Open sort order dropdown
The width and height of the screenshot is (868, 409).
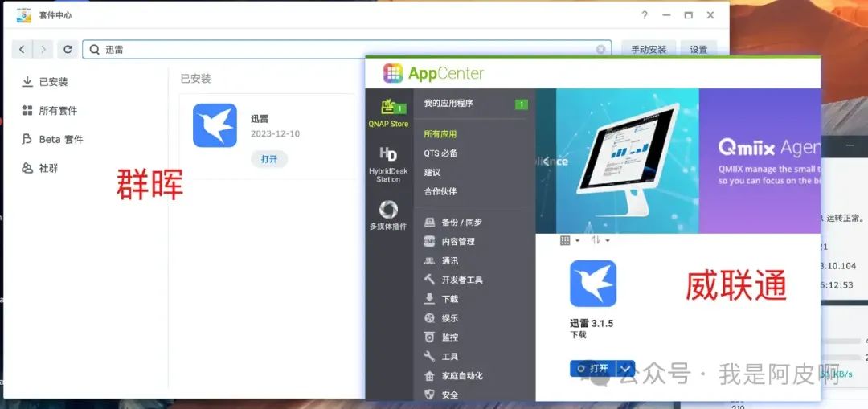(600, 240)
